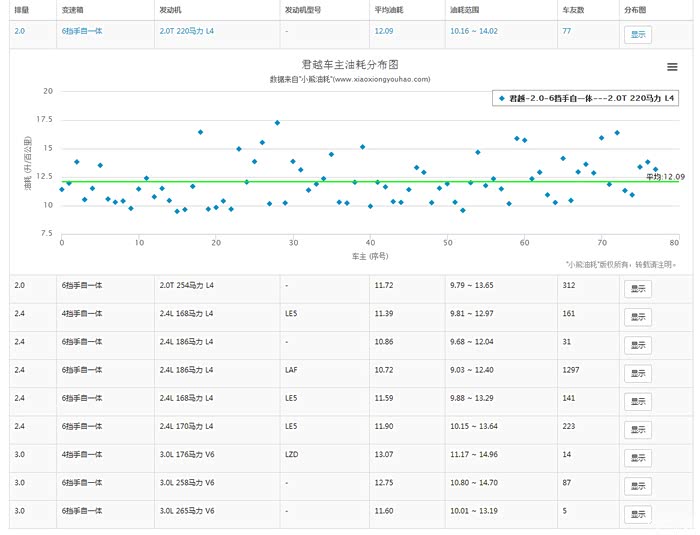The width and height of the screenshot is (700, 535).
Task: Show chart for the 2.4L 170马力 row
Action: click(x=637, y=429)
